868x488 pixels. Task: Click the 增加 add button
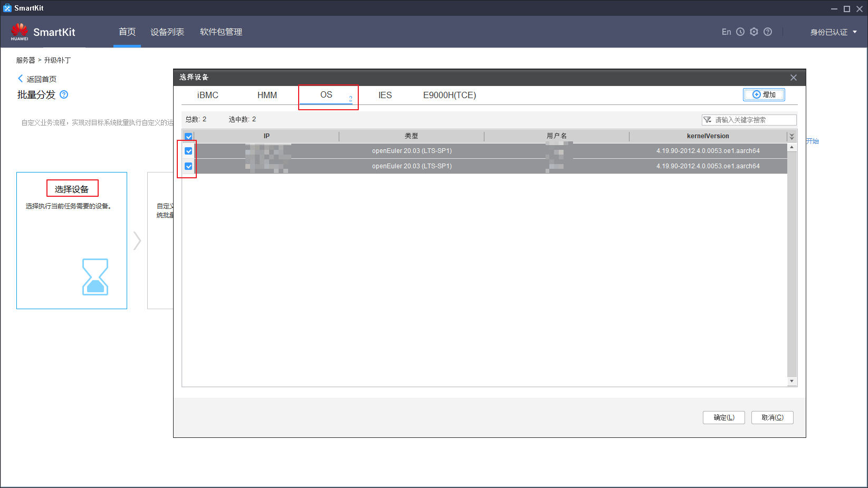(x=764, y=94)
